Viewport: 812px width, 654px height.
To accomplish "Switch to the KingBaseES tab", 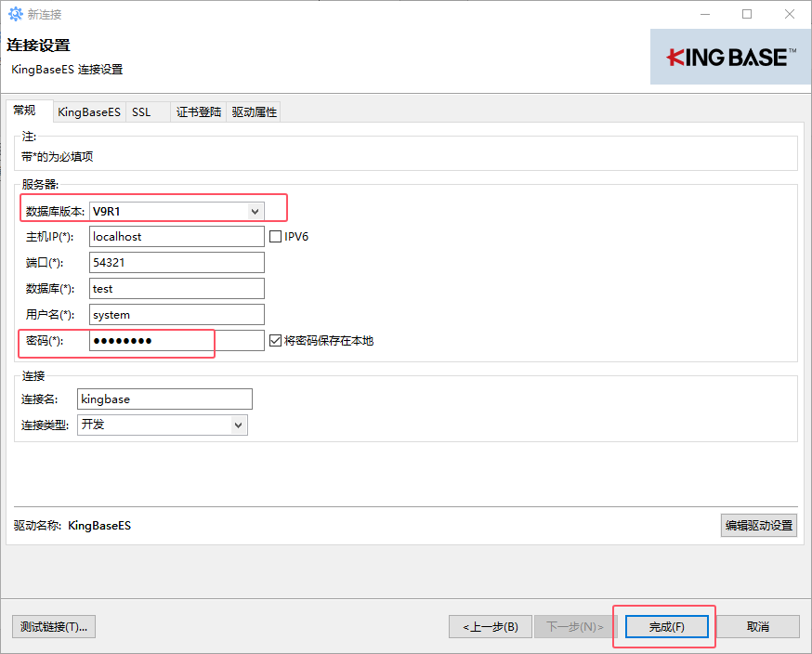I will click(88, 112).
